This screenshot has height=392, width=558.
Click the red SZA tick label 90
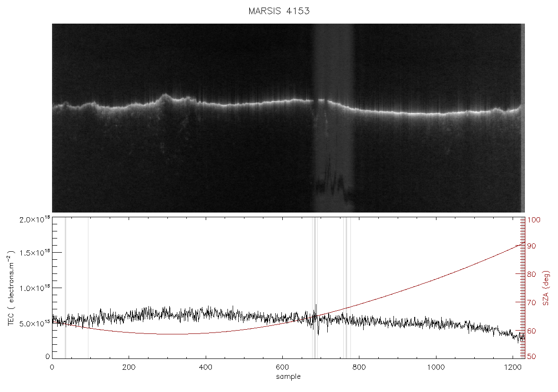(x=532, y=246)
